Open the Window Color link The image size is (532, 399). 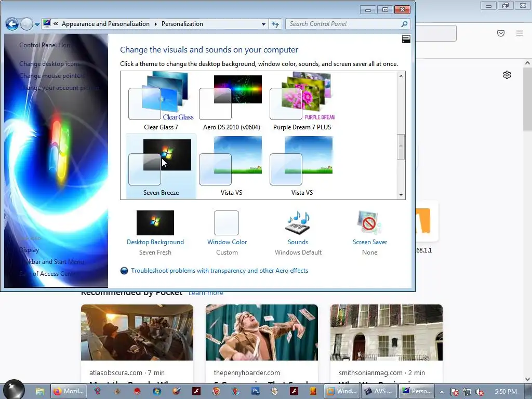(x=227, y=242)
